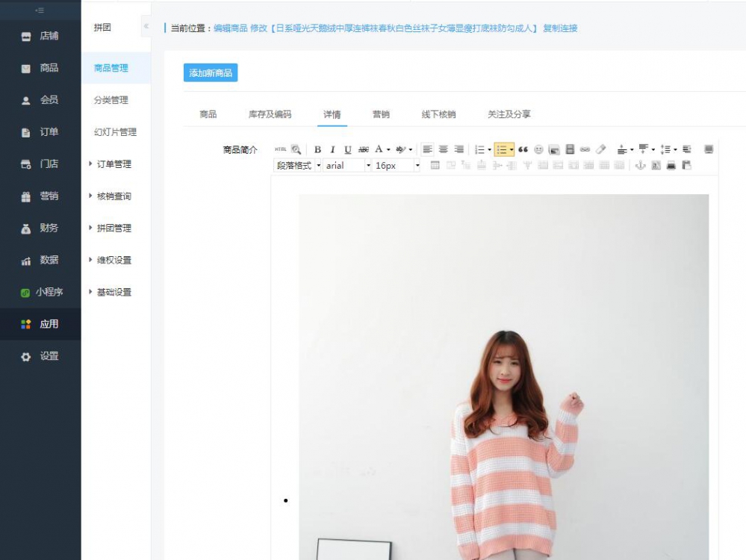Insert ordered numbered list

point(479,149)
